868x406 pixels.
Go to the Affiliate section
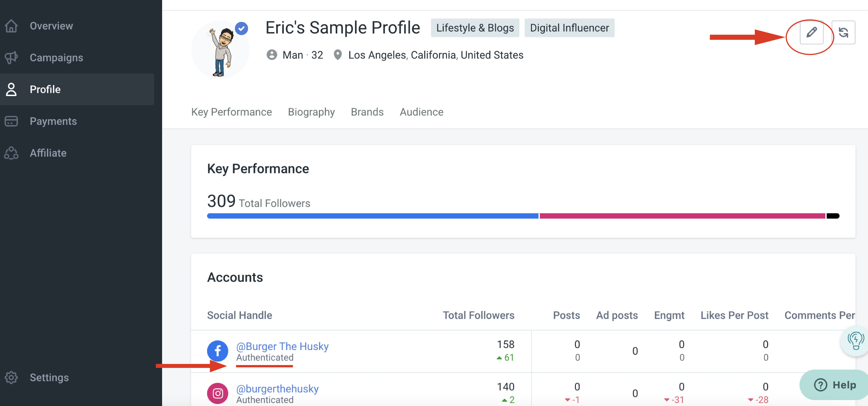click(48, 153)
